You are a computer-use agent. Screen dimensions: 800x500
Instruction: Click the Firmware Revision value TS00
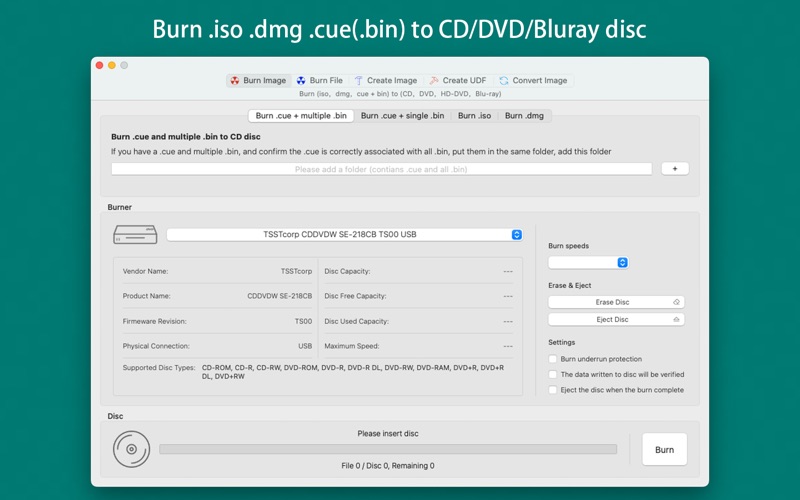(303, 321)
